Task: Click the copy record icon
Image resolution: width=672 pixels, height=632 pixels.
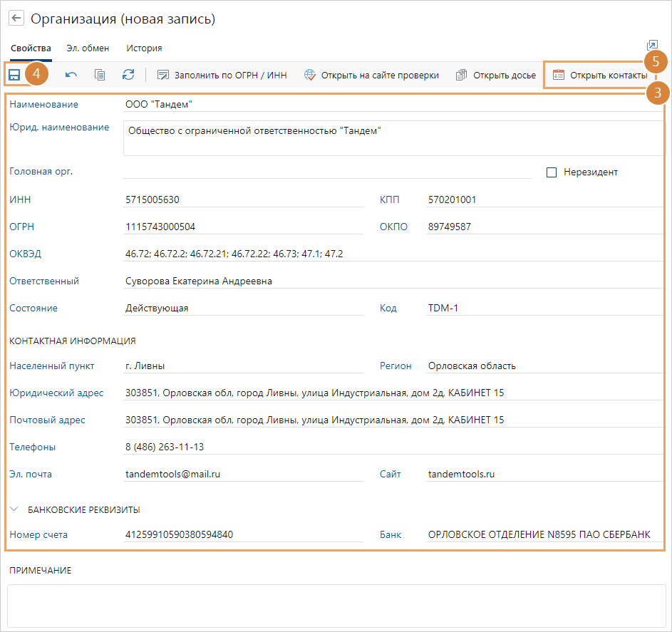Action: [x=100, y=75]
